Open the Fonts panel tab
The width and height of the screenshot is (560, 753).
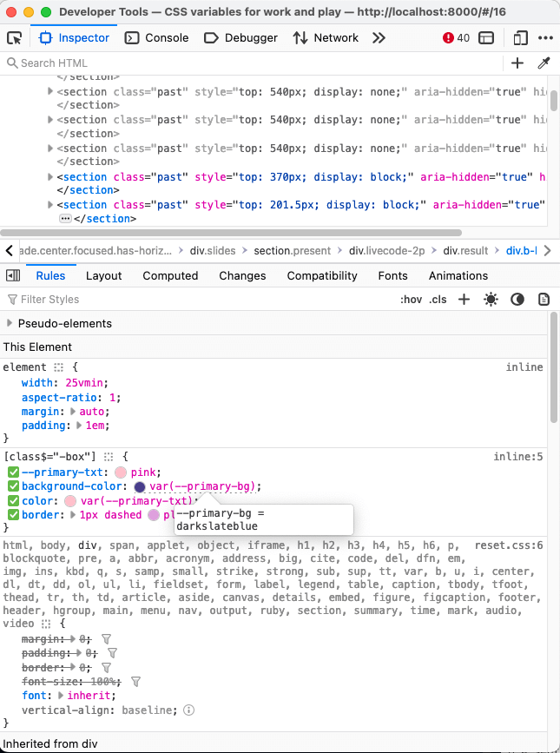(x=392, y=275)
